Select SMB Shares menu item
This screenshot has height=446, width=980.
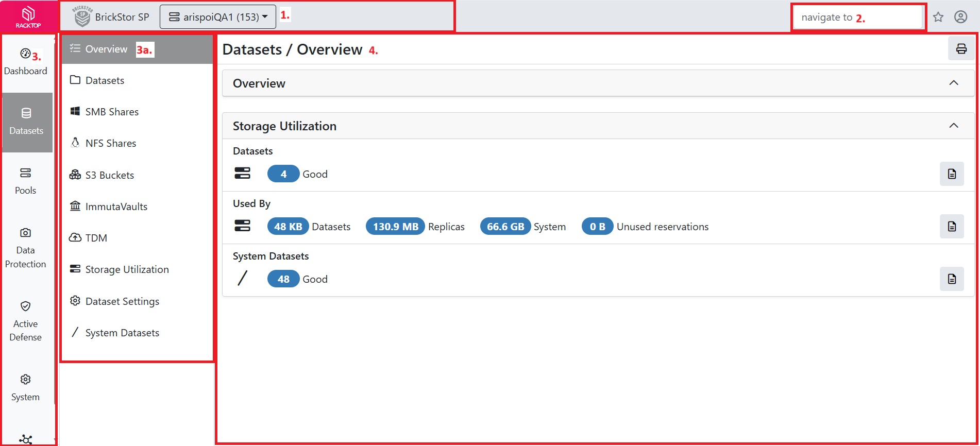pos(112,112)
